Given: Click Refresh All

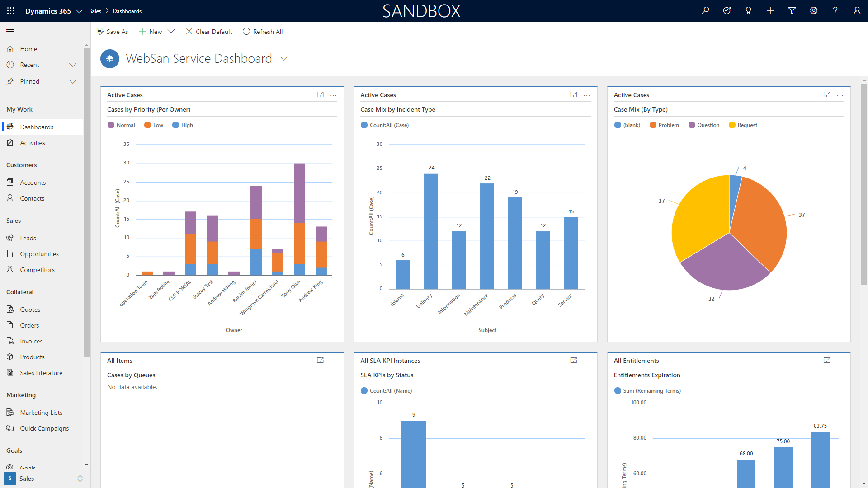Looking at the screenshot, I should (263, 32).
